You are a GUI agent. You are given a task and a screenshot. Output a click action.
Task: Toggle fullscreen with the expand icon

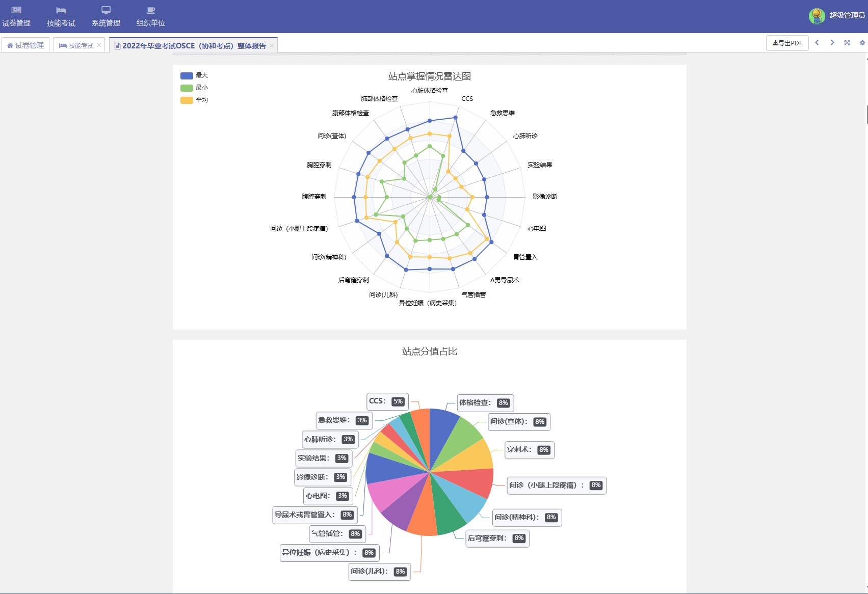coord(847,43)
